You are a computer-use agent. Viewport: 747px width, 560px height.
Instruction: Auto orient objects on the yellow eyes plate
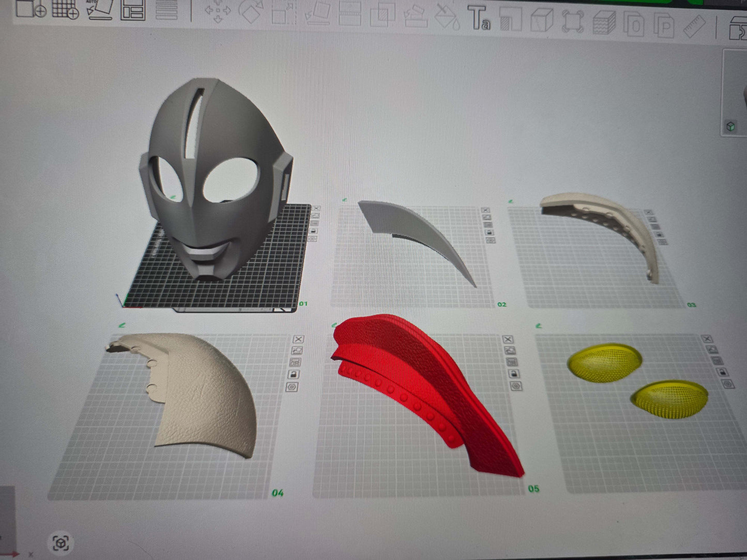[713, 350]
